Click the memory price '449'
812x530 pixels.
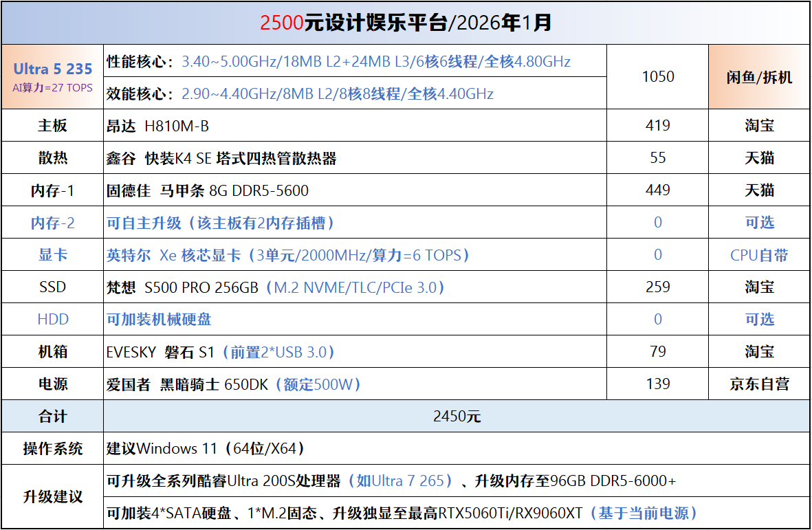[x=658, y=190]
